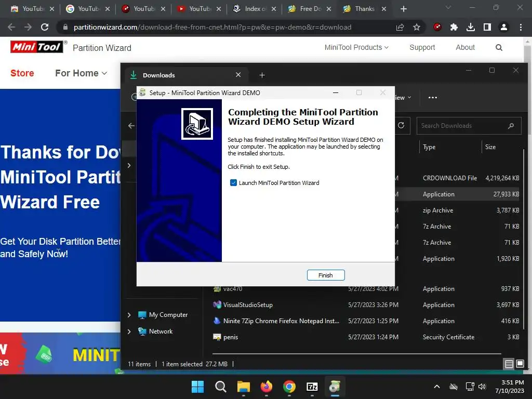Open the About link
The image size is (532, 399).
[x=465, y=47]
